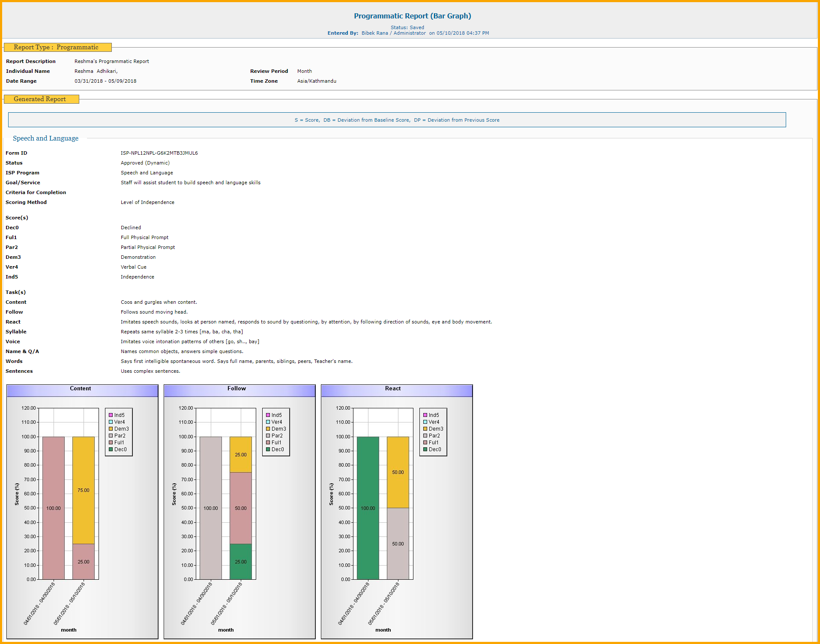This screenshot has width=820, height=644.
Task: Click the Ind5 legend swatch in React chart
Action: click(x=425, y=415)
